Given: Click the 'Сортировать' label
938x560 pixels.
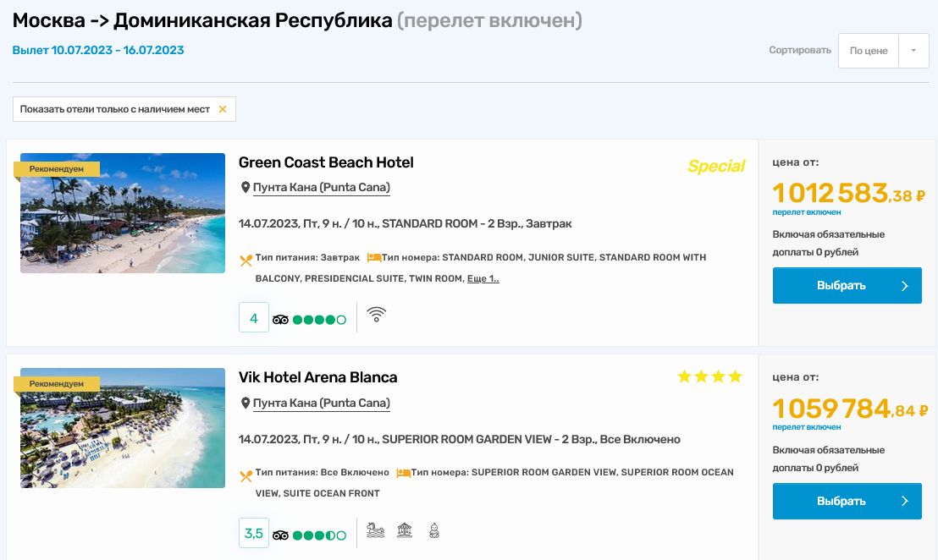Looking at the screenshot, I should 800,50.
